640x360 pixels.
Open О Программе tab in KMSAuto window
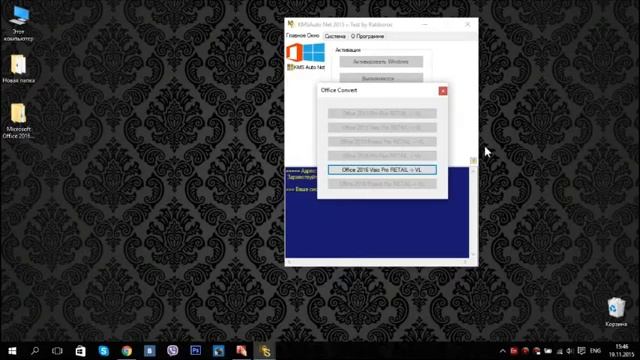[367, 36]
